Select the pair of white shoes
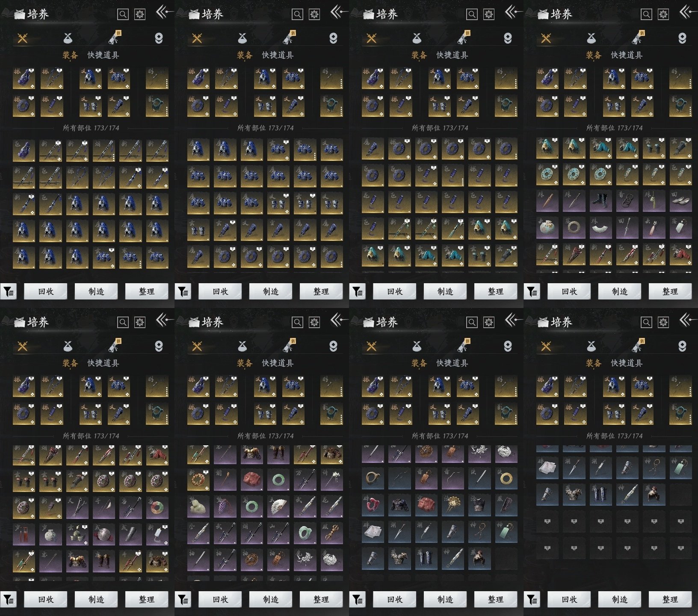Viewport: 698px width, 616px height. tap(680, 201)
